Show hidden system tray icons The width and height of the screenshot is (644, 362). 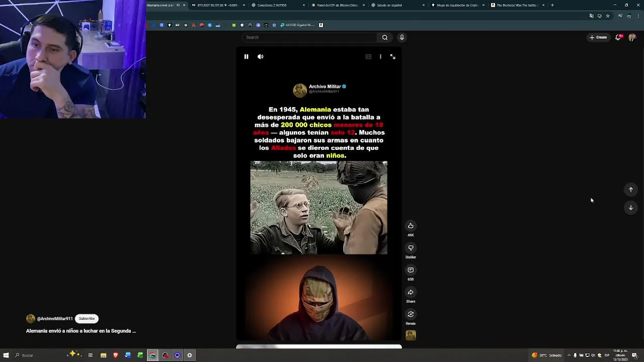coord(569,355)
